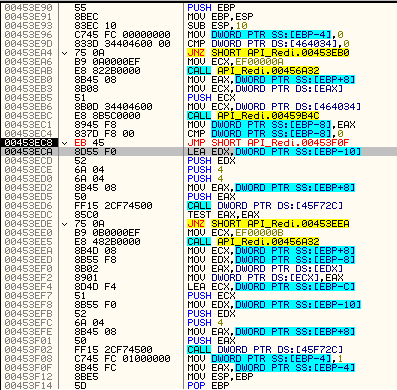Click jump arrow marker at 00453EC8

(65, 143)
